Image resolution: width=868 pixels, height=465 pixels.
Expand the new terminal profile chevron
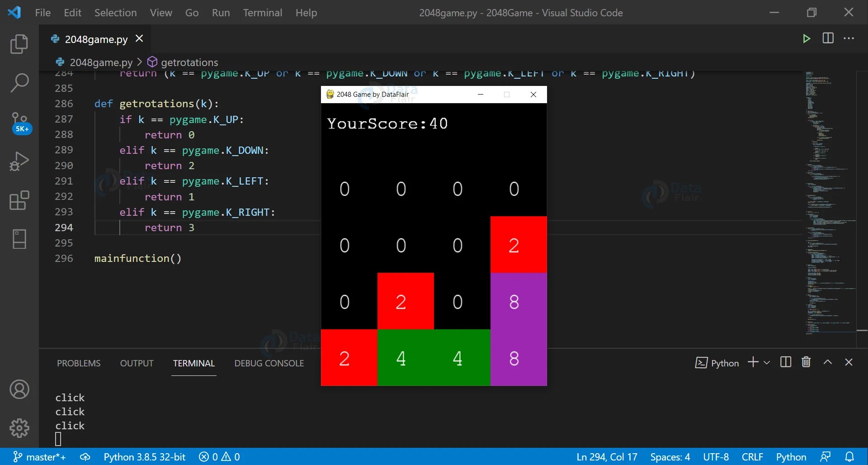tap(767, 363)
